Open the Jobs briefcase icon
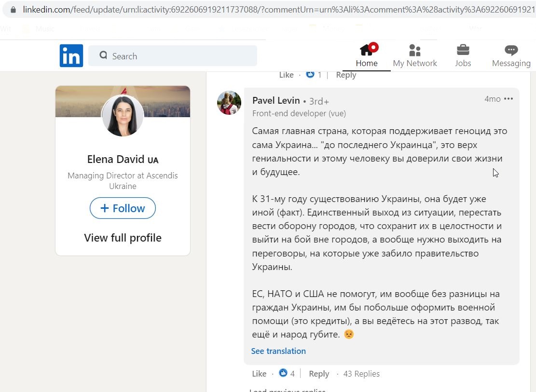 [x=463, y=50]
